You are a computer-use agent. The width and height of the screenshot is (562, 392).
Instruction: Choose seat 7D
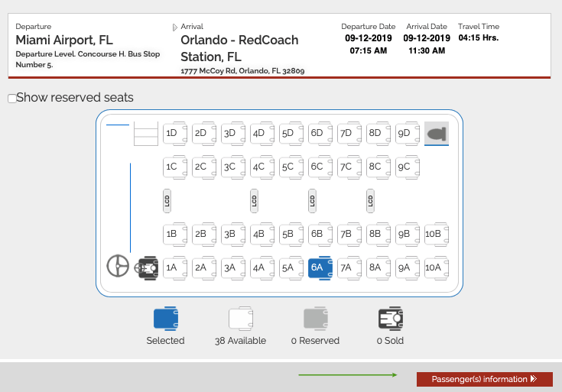coord(349,134)
